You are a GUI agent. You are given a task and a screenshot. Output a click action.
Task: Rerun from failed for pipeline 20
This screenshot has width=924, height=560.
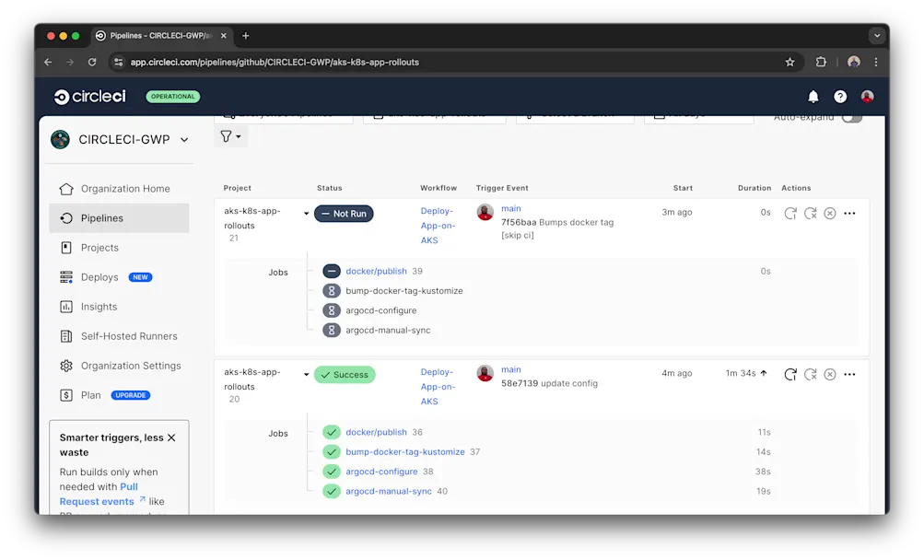point(811,374)
